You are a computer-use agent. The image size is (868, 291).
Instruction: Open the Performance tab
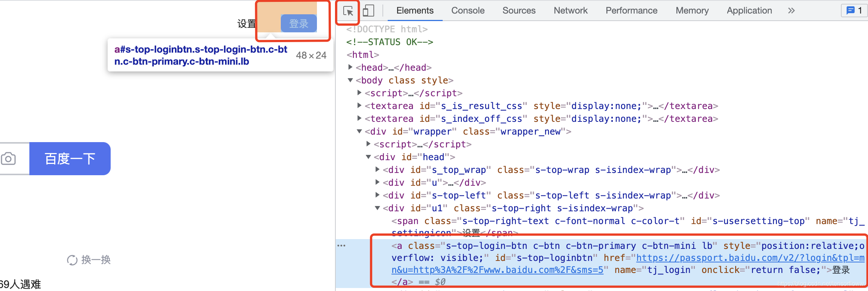(631, 11)
